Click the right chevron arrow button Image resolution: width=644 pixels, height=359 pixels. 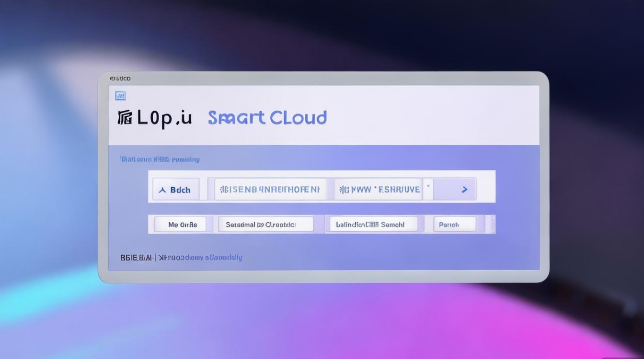(x=464, y=190)
